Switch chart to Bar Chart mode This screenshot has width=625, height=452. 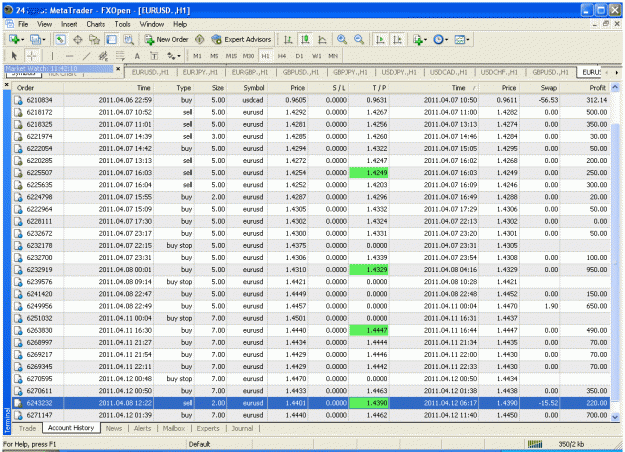tap(288, 39)
